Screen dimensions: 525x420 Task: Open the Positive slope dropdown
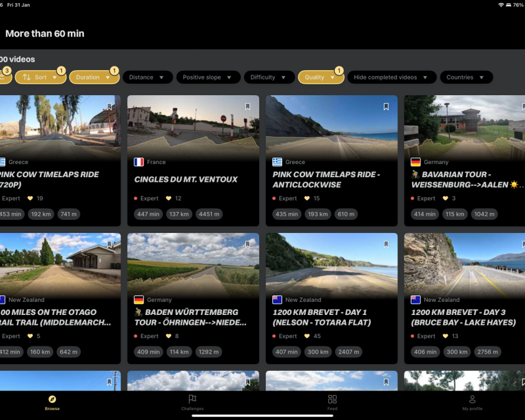(x=208, y=77)
